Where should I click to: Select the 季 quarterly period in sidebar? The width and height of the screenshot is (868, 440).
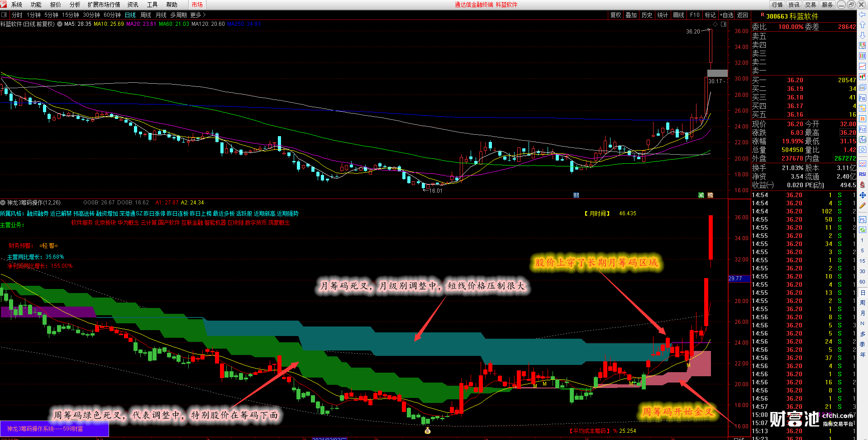[x=862, y=344]
